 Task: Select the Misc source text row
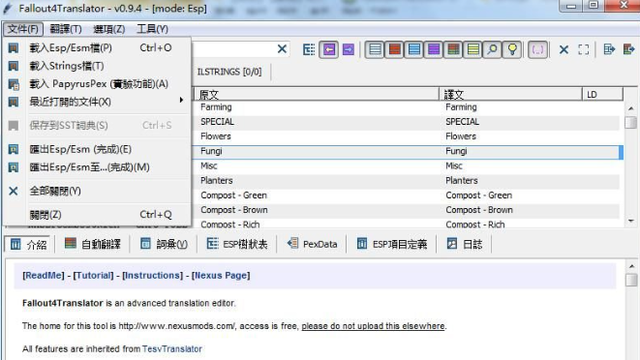click(x=209, y=166)
